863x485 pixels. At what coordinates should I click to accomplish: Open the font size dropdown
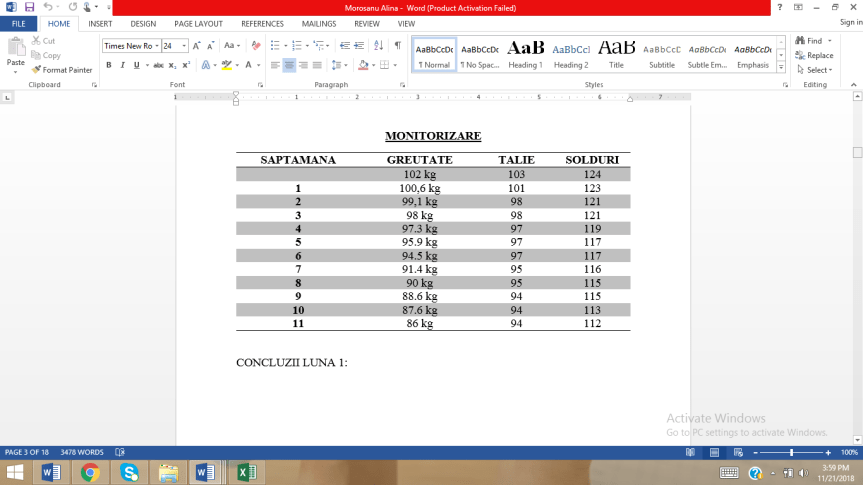(x=185, y=46)
